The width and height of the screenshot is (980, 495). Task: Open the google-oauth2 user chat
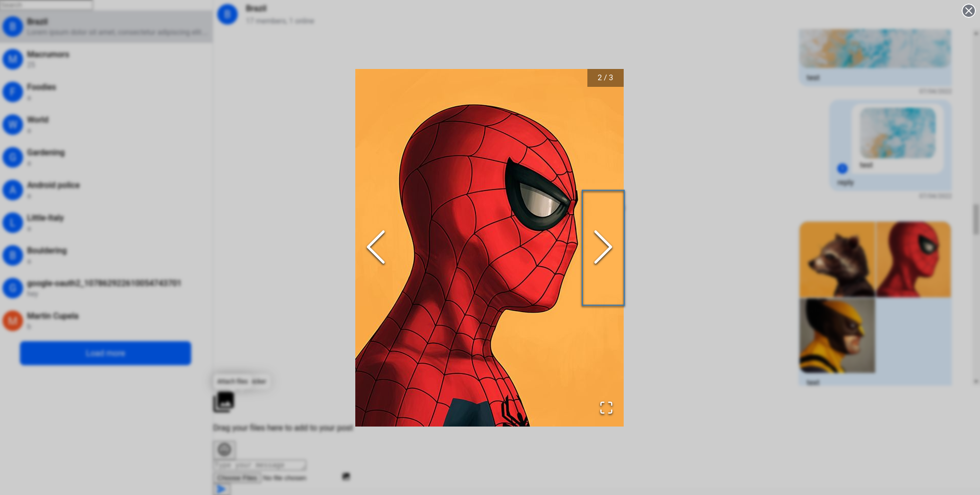[x=106, y=288]
